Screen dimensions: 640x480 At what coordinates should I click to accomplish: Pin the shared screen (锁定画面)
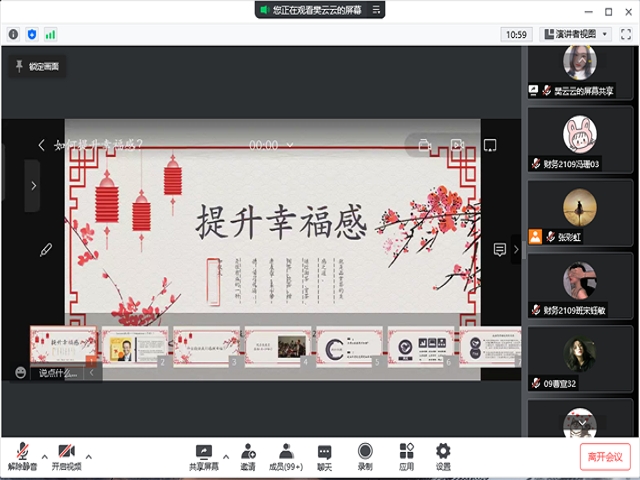[37, 67]
